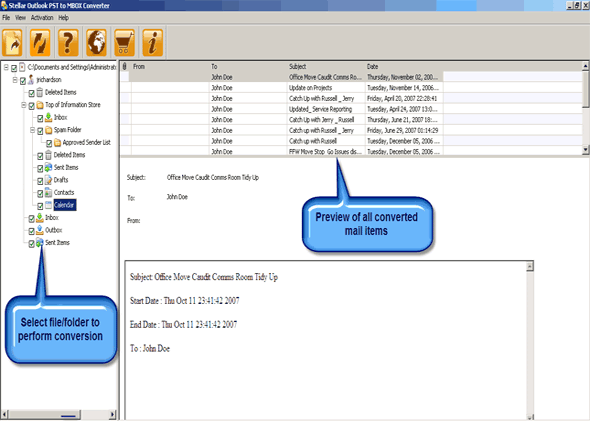Sort by the Subject column header
Image resolution: width=590 pixels, height=421 pixels.
[326, 67]
